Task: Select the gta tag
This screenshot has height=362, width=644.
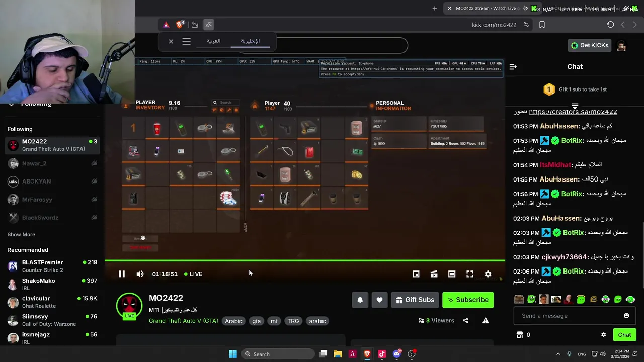Action: pyautogui.click(x=257, y=321)
